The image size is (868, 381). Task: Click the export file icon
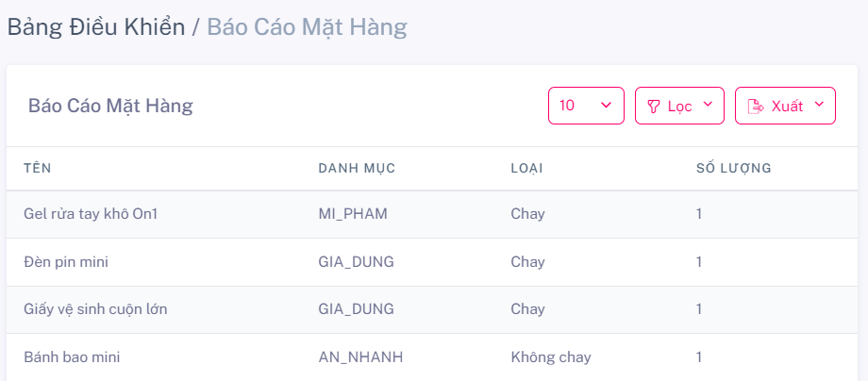(x=755, y=107)
